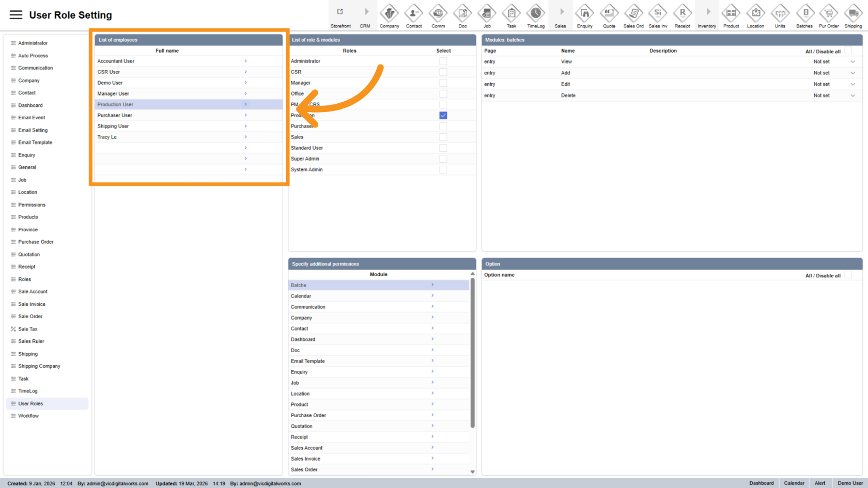Open the Shipping truck icon

click(853, 13)
